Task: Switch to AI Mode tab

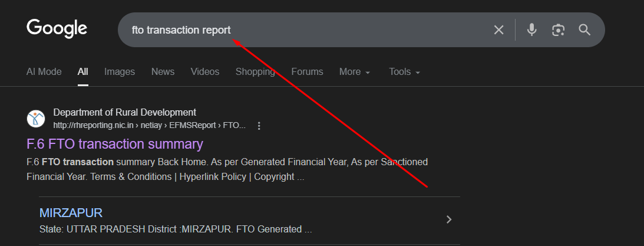Action: pyautogui.click(x=44, y=72)
